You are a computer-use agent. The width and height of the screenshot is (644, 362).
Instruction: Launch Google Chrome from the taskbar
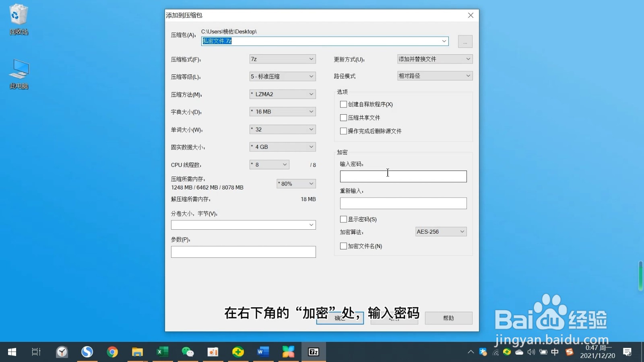[112, 352]
